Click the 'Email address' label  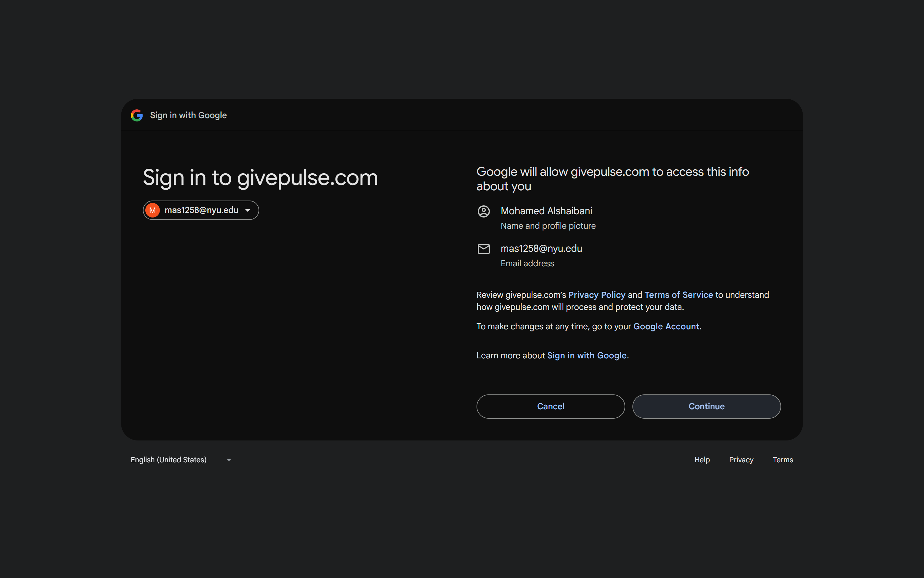pyautogui.click(x=527, y=263)
